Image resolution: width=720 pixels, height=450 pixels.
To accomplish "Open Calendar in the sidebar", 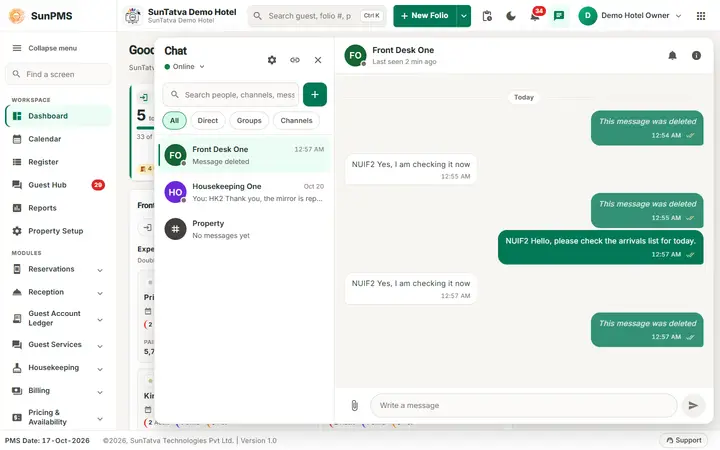I will click(x=58, y=139).
